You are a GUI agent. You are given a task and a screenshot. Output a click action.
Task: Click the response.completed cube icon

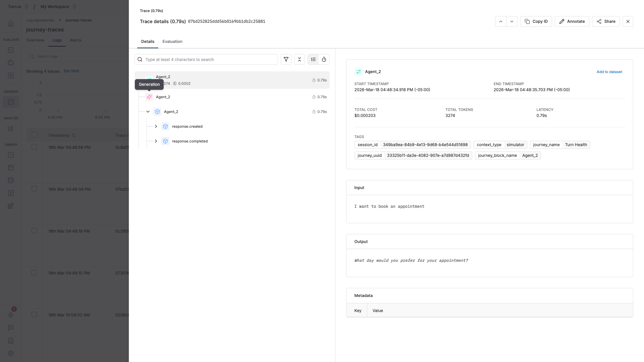pyautogui.click(x=165, y=141)
